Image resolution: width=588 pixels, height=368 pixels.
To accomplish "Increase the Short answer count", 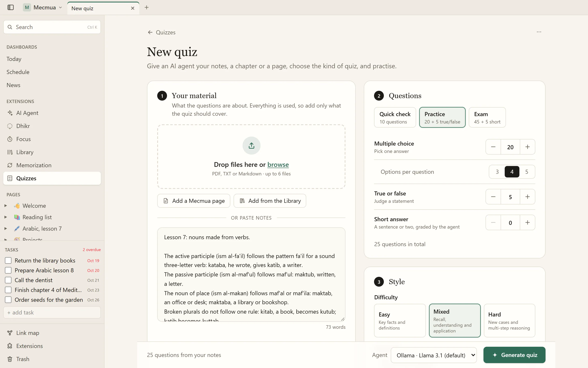I will 528,222.
